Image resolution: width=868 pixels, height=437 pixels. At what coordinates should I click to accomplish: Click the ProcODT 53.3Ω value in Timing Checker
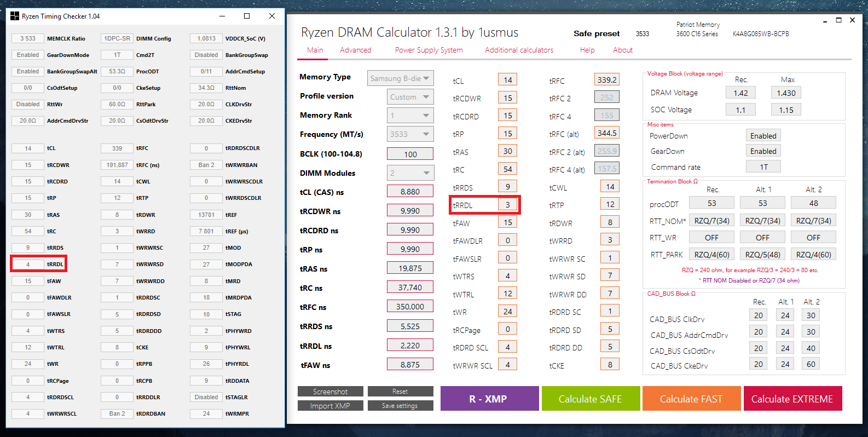click(117, 71)
